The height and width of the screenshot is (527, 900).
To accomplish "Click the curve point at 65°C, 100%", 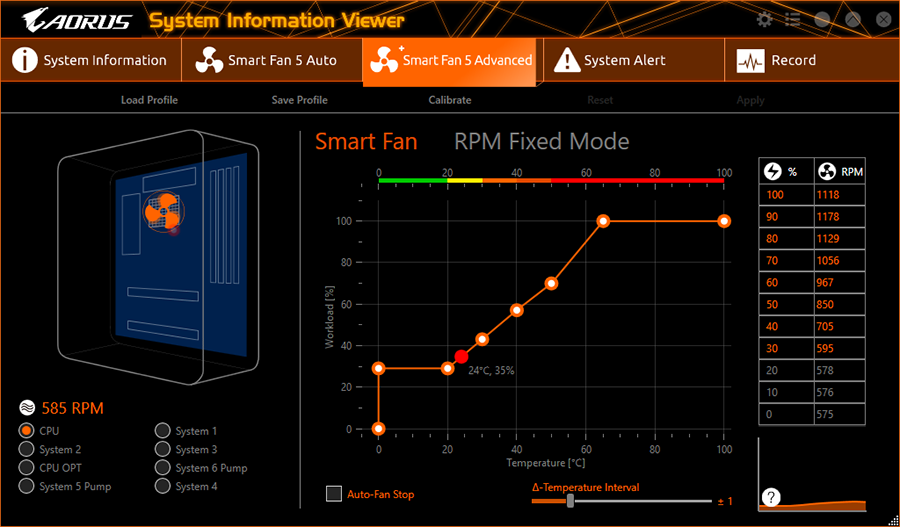I will 603,221.
